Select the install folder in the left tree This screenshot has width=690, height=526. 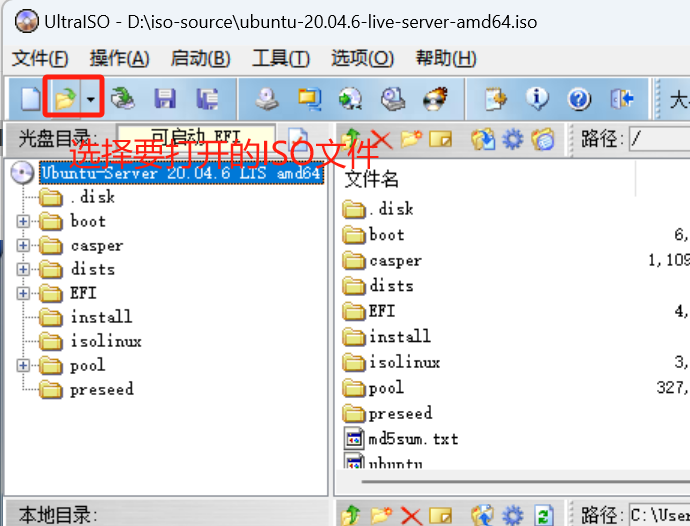tap(101, 317)
